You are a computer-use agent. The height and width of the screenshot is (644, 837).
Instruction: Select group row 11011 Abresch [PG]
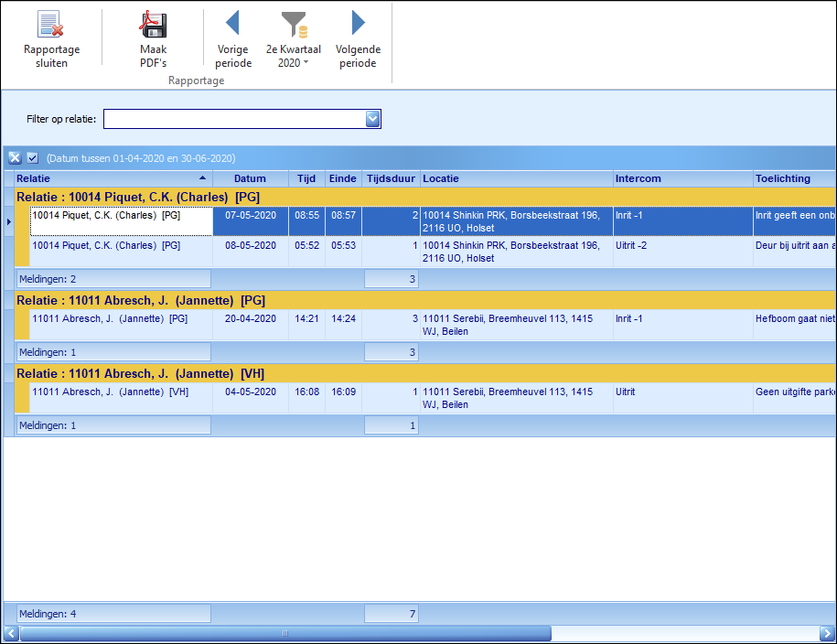(425, 301)
